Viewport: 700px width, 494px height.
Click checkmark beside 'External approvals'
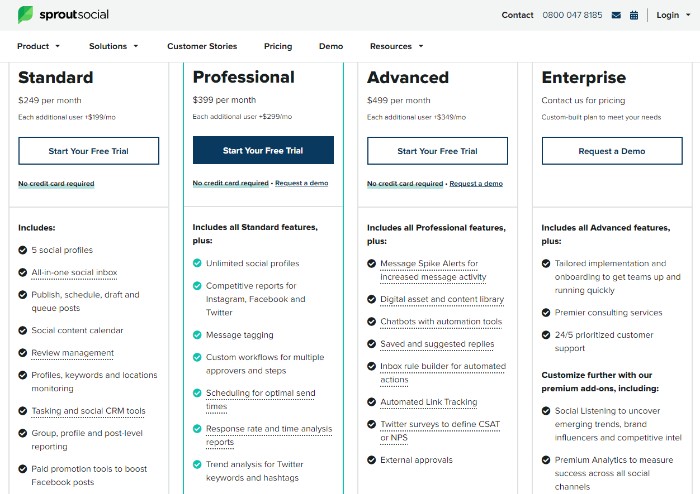tap(371, 460)
